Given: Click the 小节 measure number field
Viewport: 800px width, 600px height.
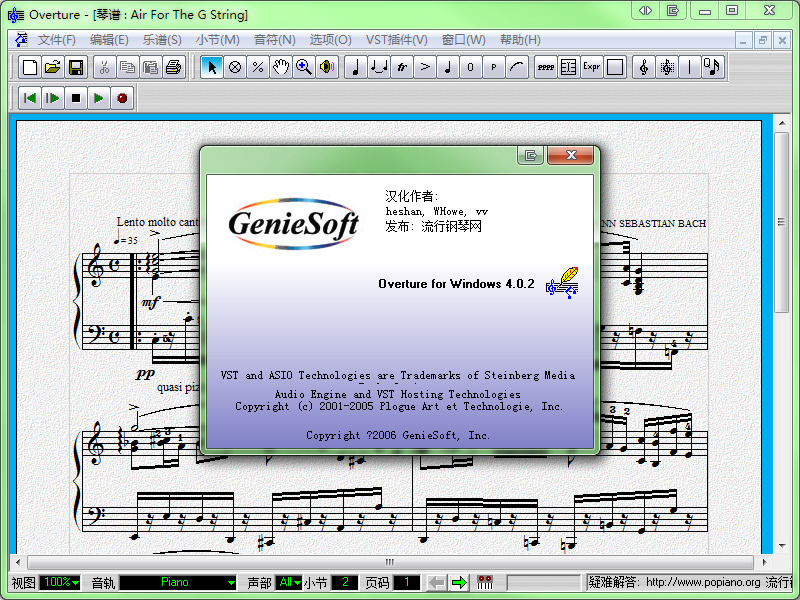Looking at the screenshot, I should tap(345, 582).
